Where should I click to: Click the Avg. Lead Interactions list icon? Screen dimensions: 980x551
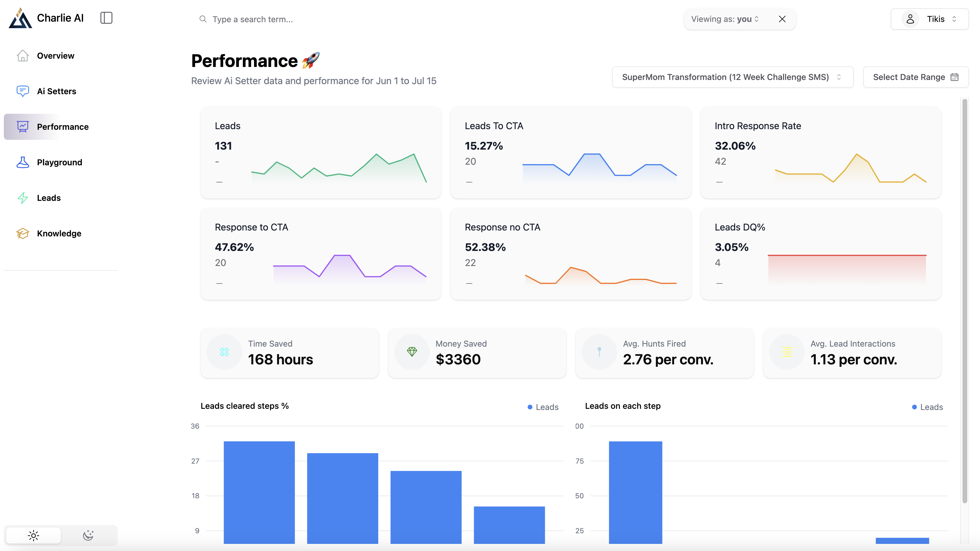787,352
